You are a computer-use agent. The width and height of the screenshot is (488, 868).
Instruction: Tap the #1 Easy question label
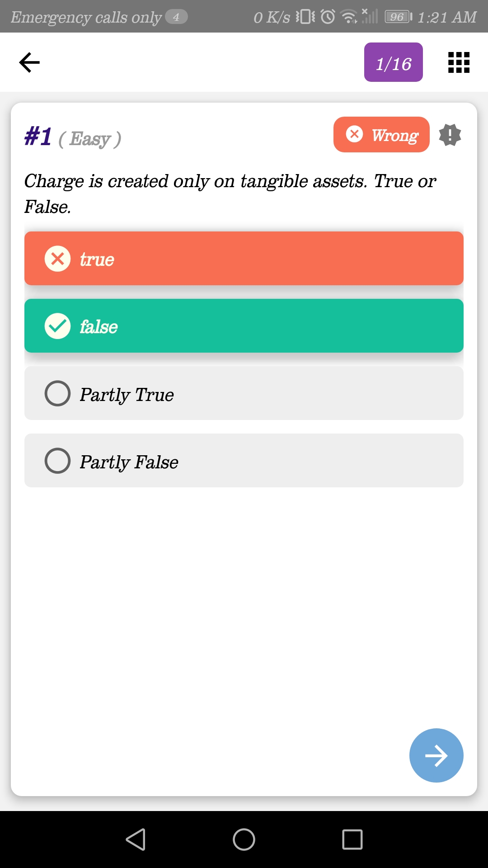(x=73, y=137)
